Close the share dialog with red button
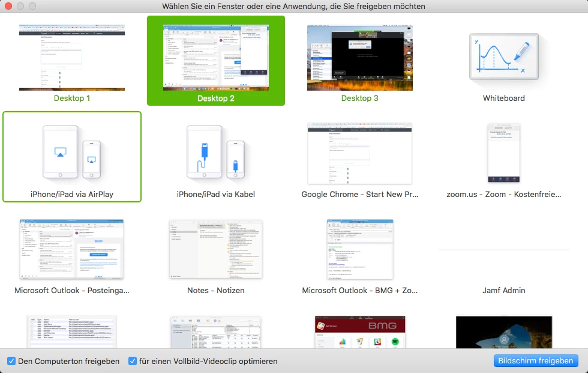This screenshot has height=373, width=588. pos(8,6)
